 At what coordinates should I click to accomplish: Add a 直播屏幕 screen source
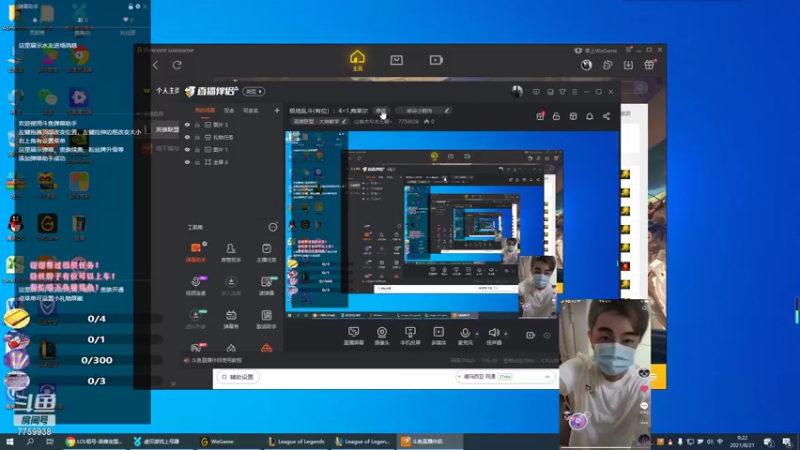[354, 336]
